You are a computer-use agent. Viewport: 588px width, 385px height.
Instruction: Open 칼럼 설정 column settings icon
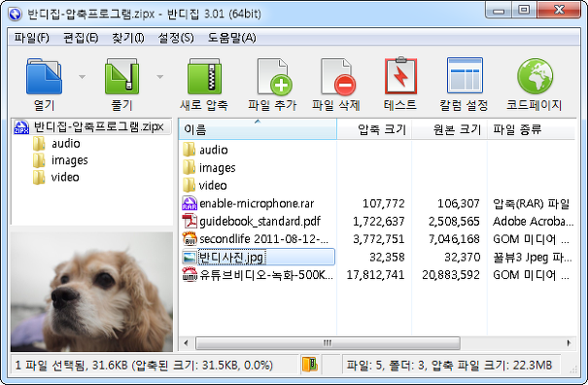coord(465,76)
